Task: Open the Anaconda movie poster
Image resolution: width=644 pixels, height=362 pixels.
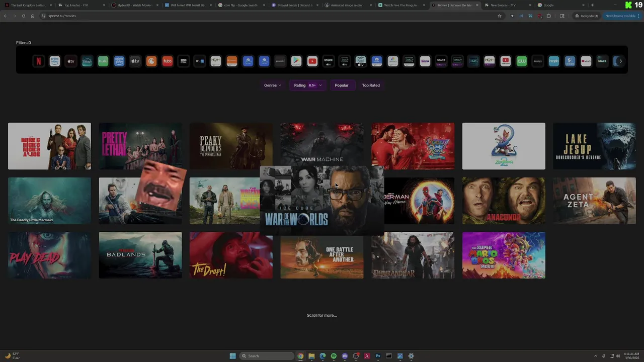Action: (504, 201)
